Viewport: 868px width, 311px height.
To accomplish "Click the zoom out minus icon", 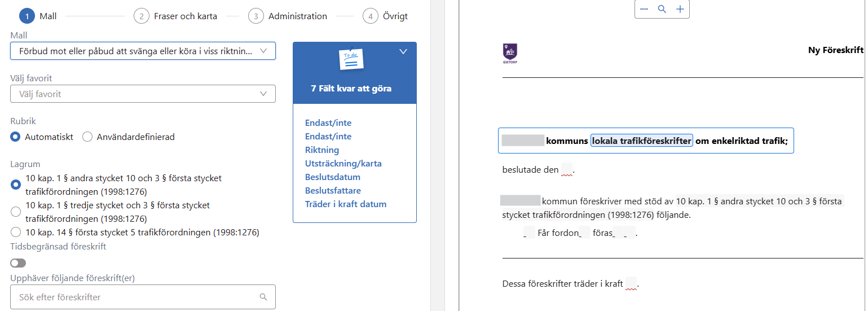I will [644, 9].
